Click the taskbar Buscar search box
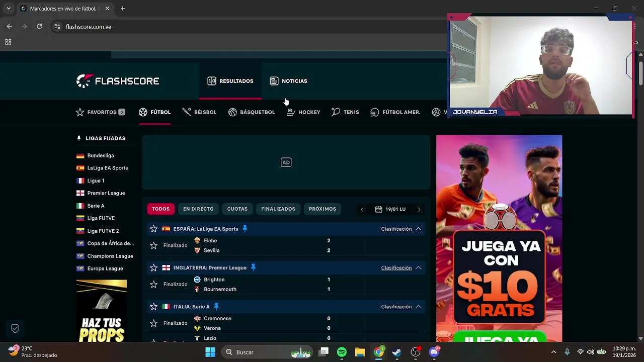 point(267,352)
